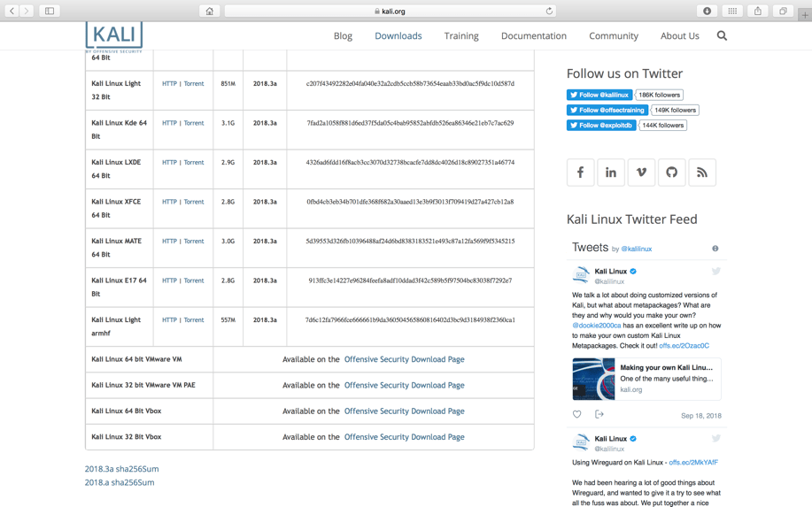Open the GitHub social icon
812x507 pixels.
click(x=671, y=173)
